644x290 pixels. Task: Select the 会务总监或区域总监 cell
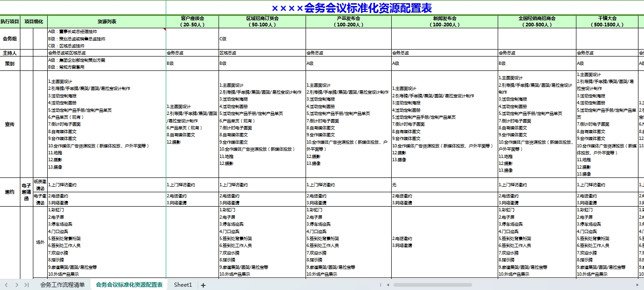(x=107, y=53)
